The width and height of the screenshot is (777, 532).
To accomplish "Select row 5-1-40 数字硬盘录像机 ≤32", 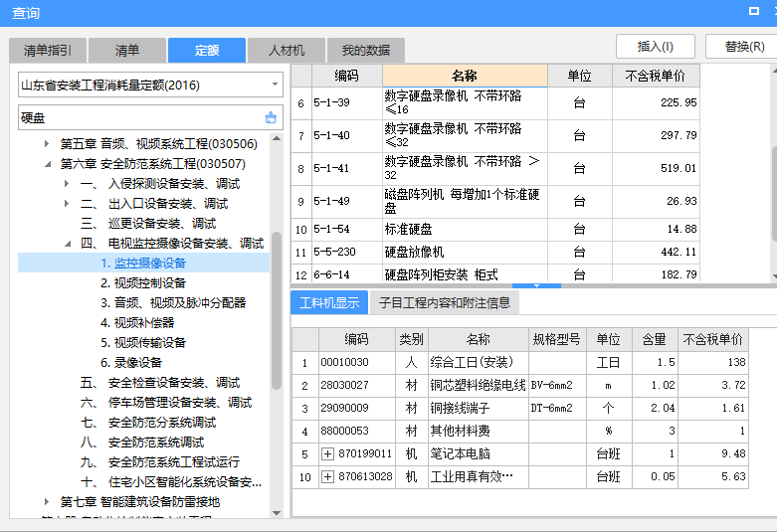I will [495, 135].
